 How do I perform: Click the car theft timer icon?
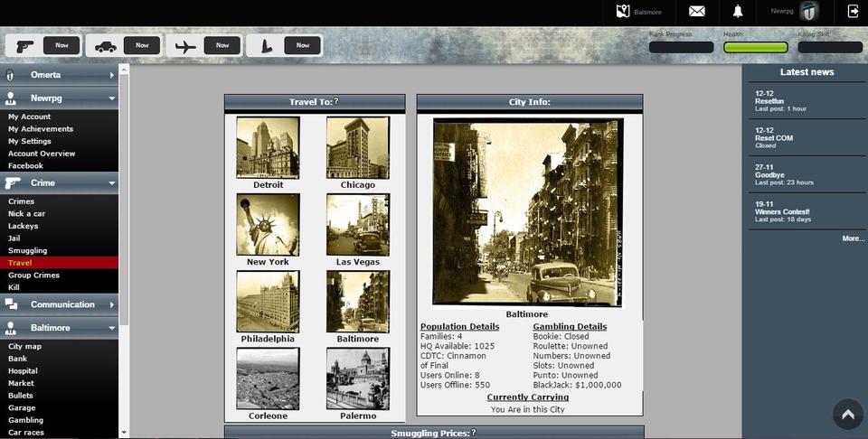click(105, 46)
